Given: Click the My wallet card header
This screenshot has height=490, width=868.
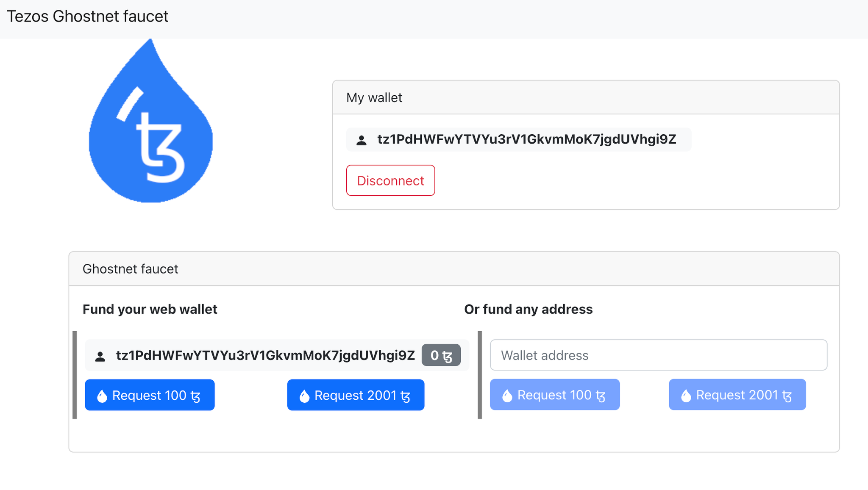Looking at the screenshot, I should pos(586,97).
